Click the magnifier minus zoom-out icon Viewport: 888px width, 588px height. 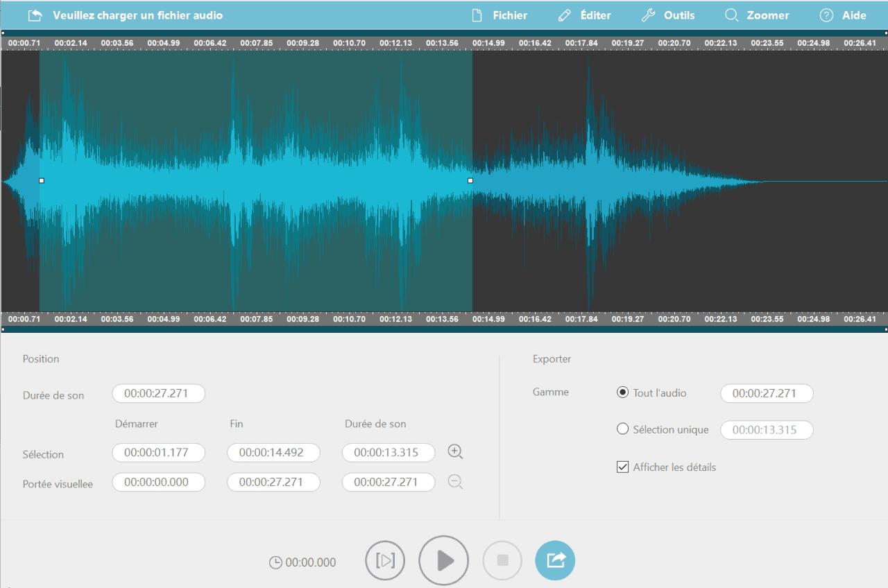[x=455, y=482]
